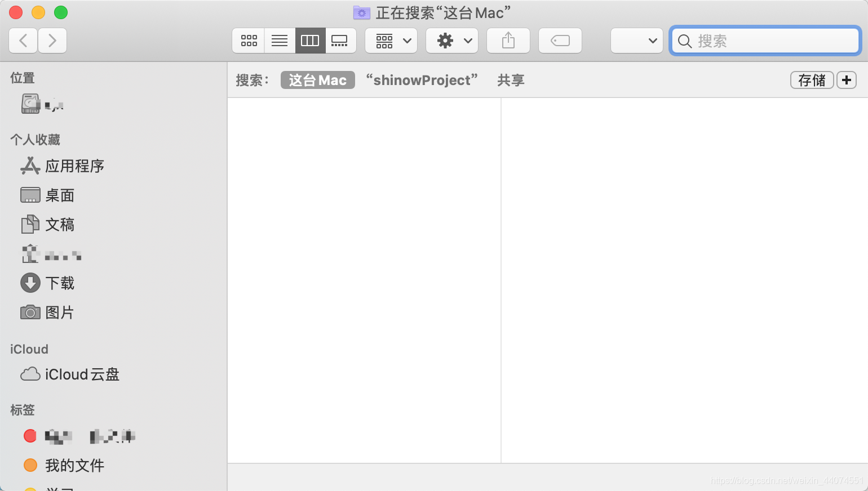Add search criteria with plus button

pos(847,80)
